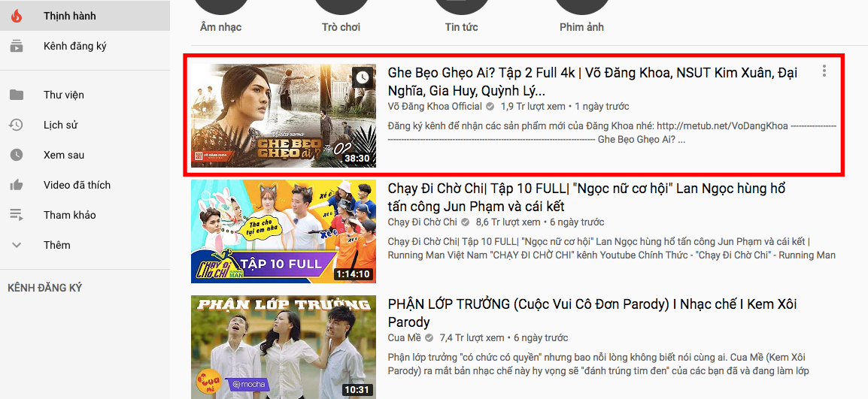Open Xem sau in sidebar

85,155
